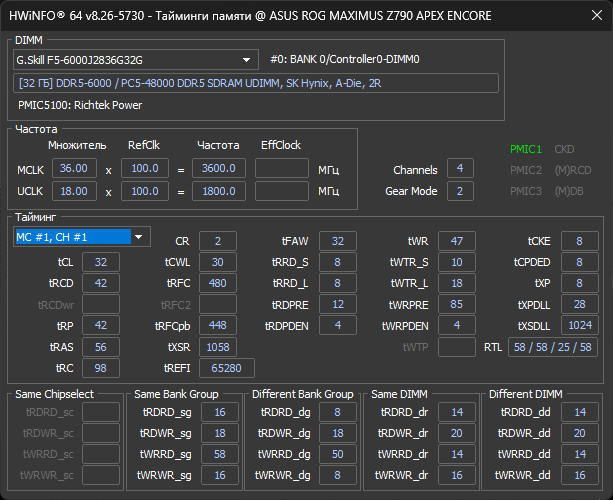Click the '#0: BANK 0/Controller0-DIMM0' label

pyautogui.click(x=345, y=59)
